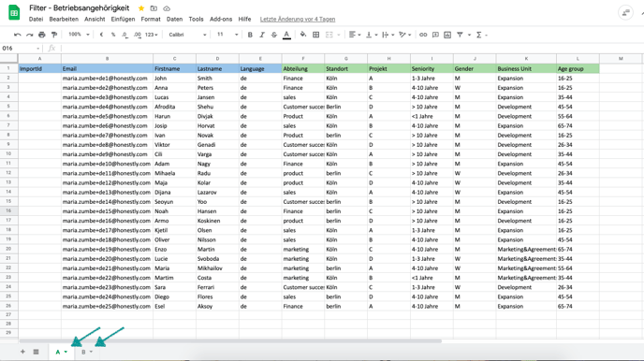Open 'Letzte Änderung vor 4 Tagen' link

point(298,20)
